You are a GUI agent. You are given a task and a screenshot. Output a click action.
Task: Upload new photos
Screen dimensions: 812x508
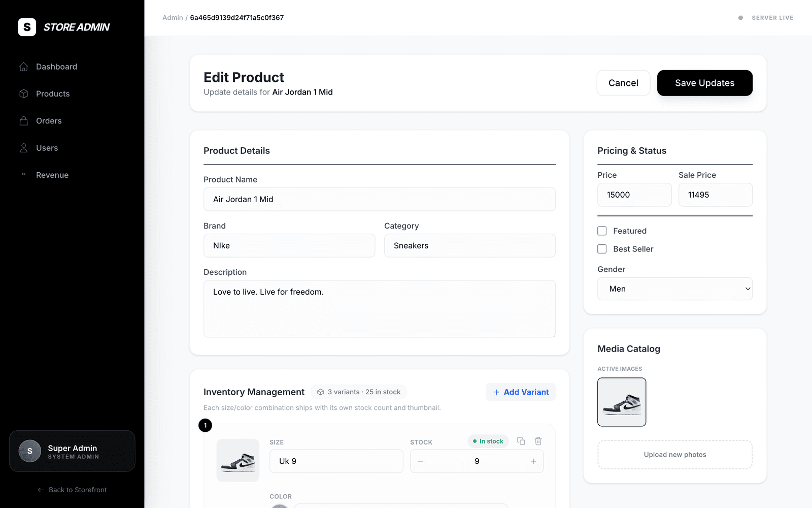675,455
